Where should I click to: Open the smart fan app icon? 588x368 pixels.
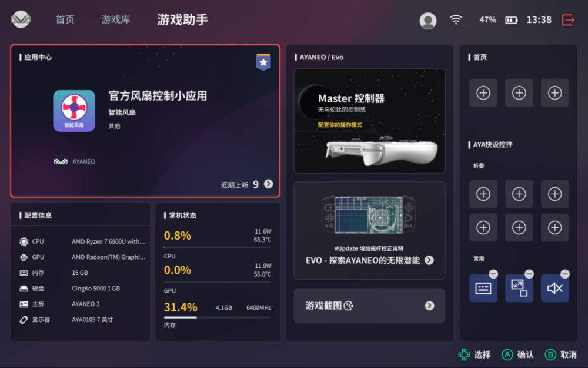coord(74,111)
